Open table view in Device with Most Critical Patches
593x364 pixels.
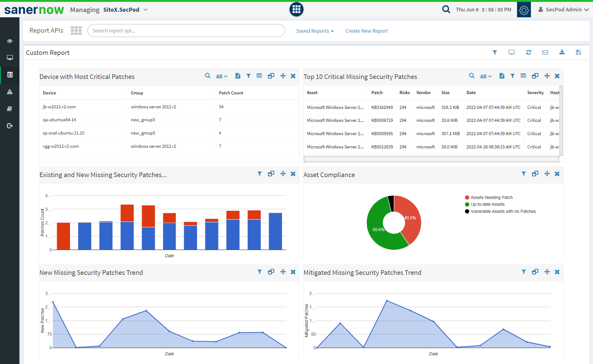(x=259, y=76)
